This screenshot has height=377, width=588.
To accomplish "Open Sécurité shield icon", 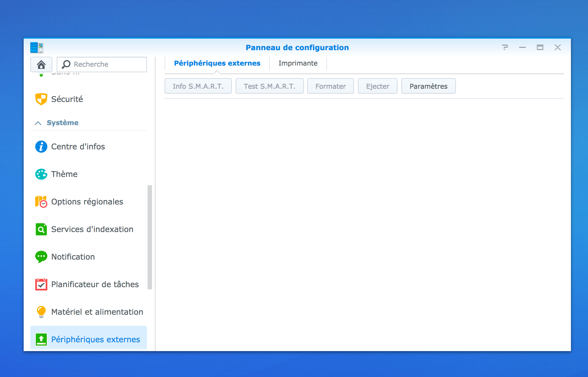I will (x=41, y=99).
